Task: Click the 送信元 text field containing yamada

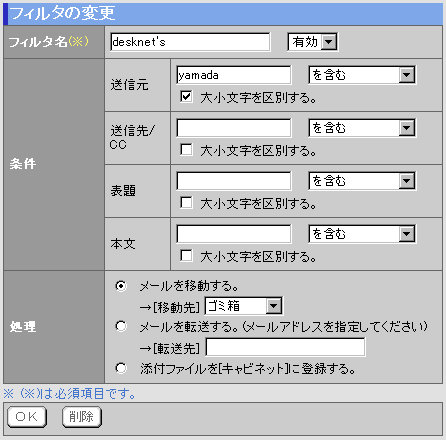Action: pyautogui.click(x=234, y=75)
